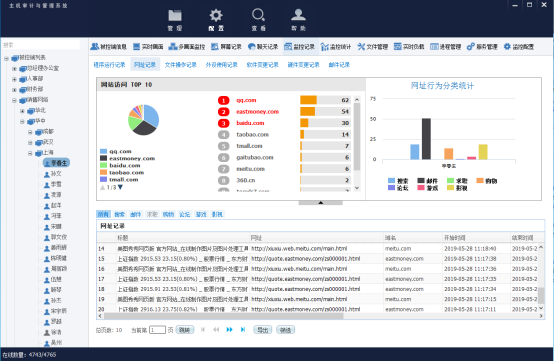Viewport: 554px width, 361px height.
Task: Select user 孙文 in the tree
Action: [x=53, y=174]
